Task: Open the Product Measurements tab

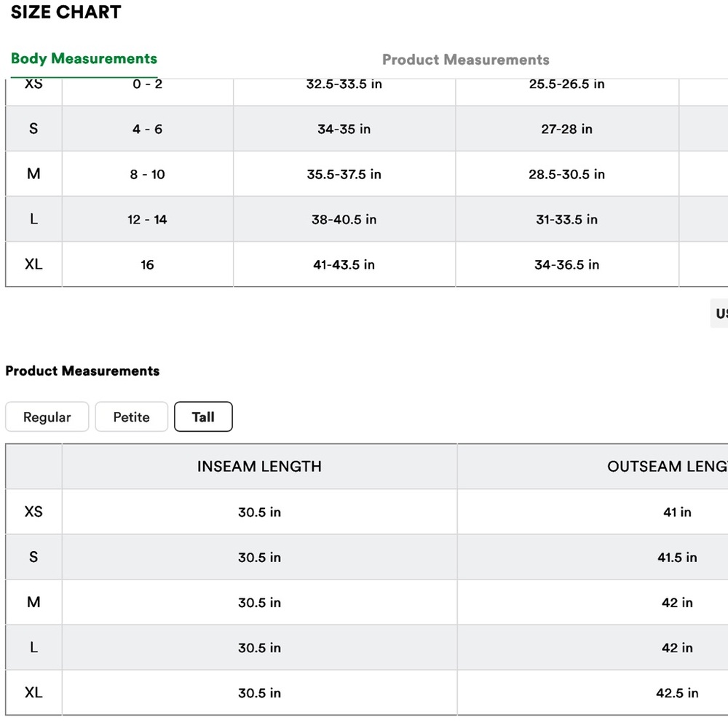Action: [x=466, y=60]
